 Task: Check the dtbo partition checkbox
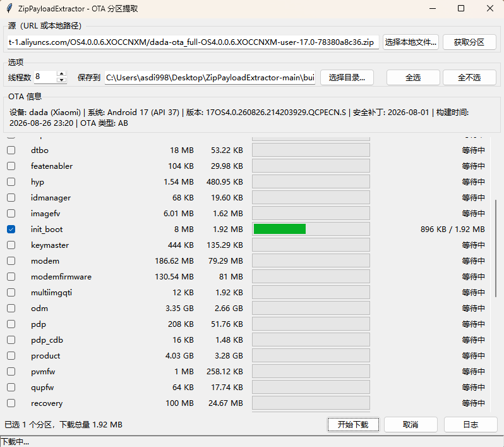coord(11,150)
